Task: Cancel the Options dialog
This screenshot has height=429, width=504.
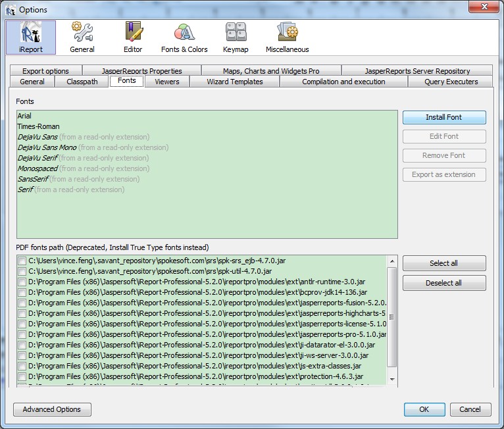Action: 470,409
